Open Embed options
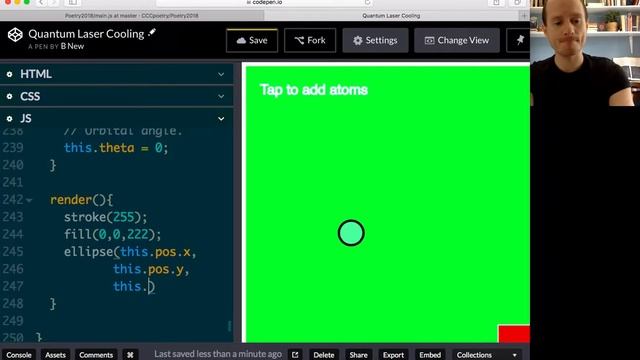The image size is (640, 360). (x=430, y=355)
